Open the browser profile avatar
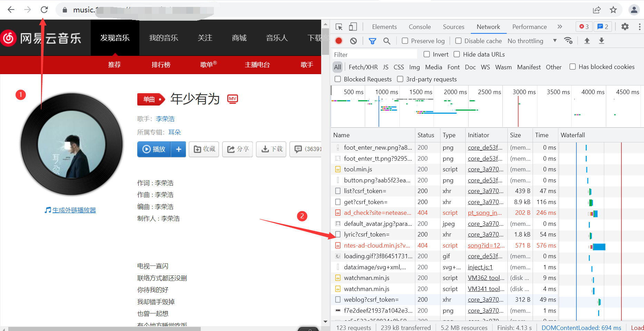This screenshot has height=331, width=644. click(634, 10)
